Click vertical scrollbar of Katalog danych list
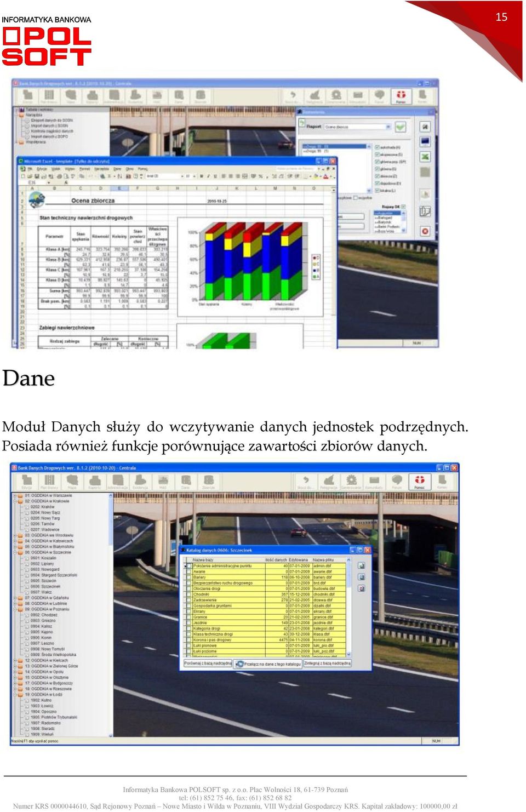The width and height of the screenshot is (526, 812). 348,606
